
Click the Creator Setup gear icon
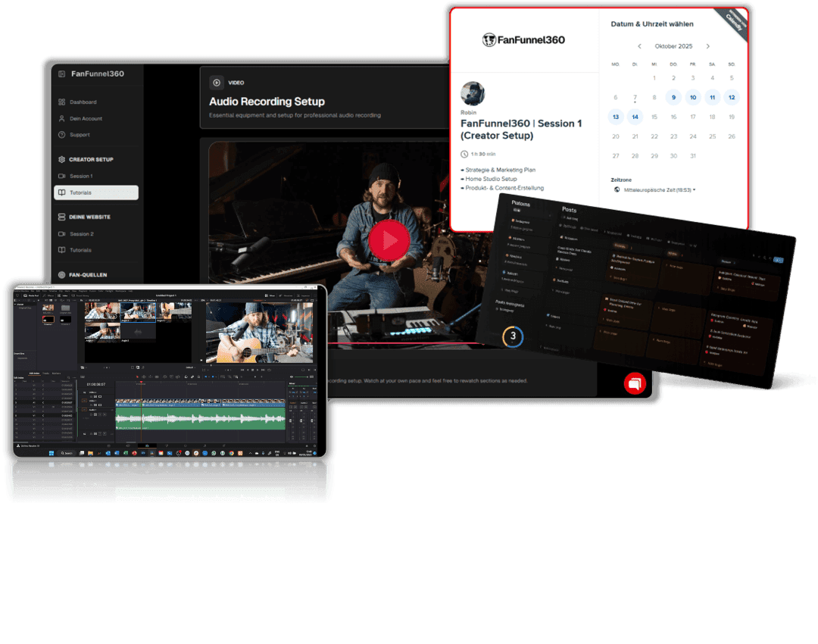coord(62,160)
